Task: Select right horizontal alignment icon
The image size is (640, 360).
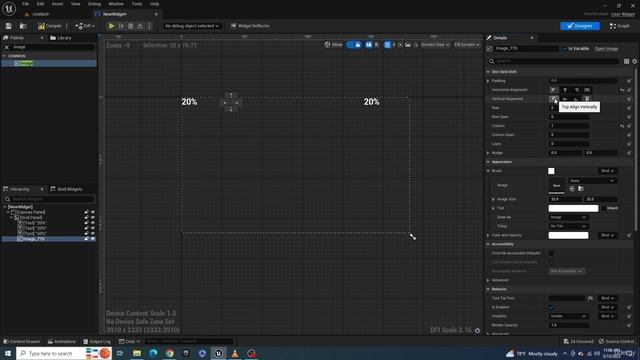Action: click(576, 90)
